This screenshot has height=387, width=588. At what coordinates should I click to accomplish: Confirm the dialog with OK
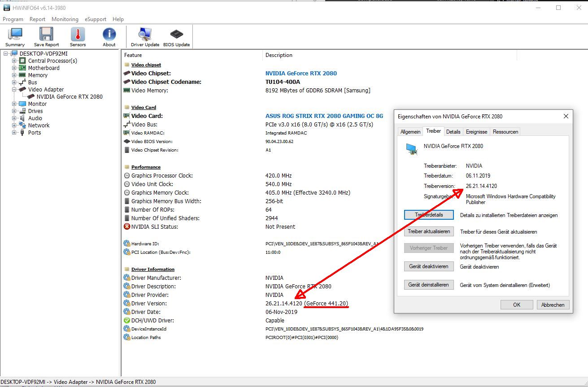(x=517, y=304)
